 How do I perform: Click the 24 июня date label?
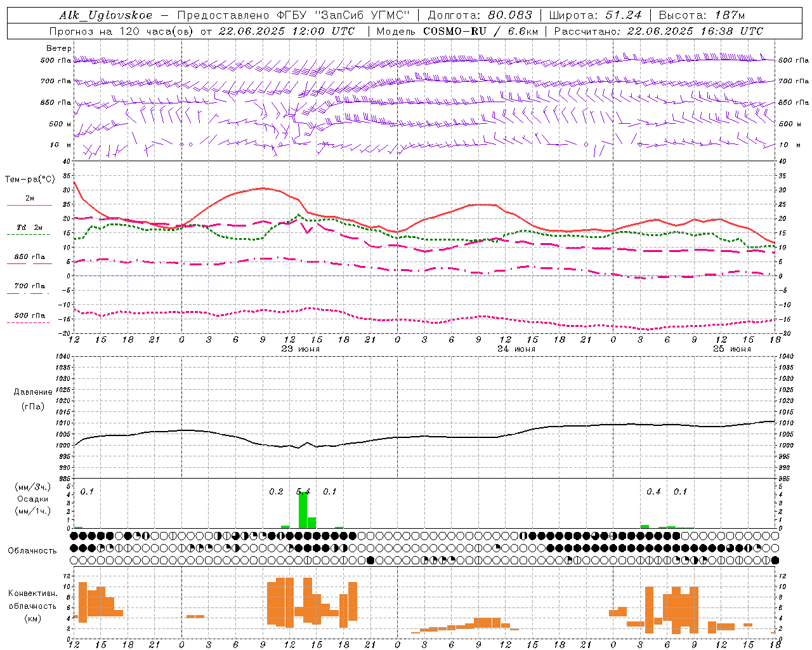[516, 349]
